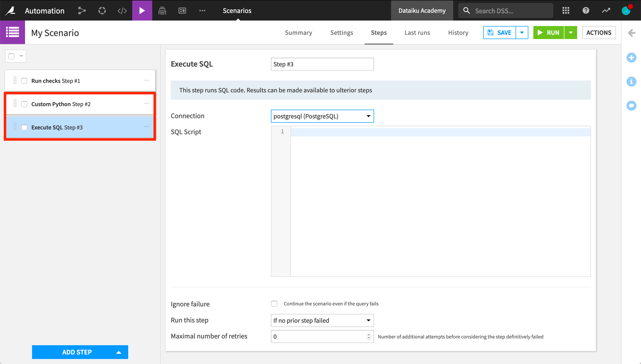Click the help question mark icon
Image resolution: width=641 pixels, height=364 pixels.
pos(586,11)
